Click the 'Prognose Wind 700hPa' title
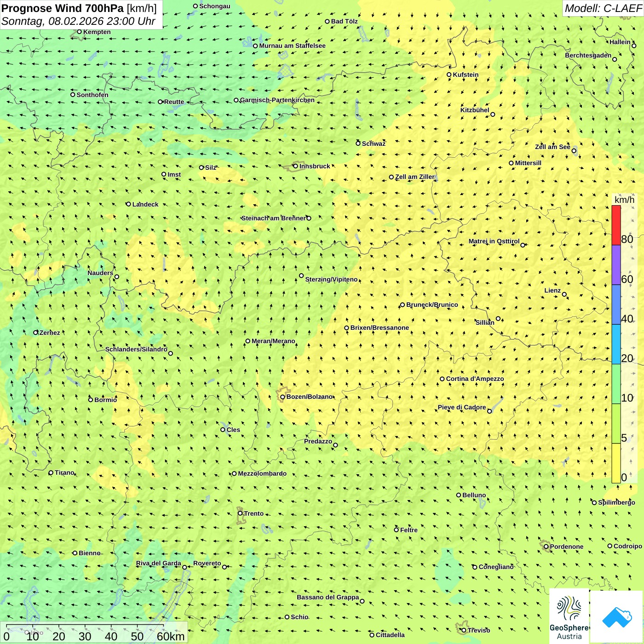The image size is (644, 644). coord(63,8)
